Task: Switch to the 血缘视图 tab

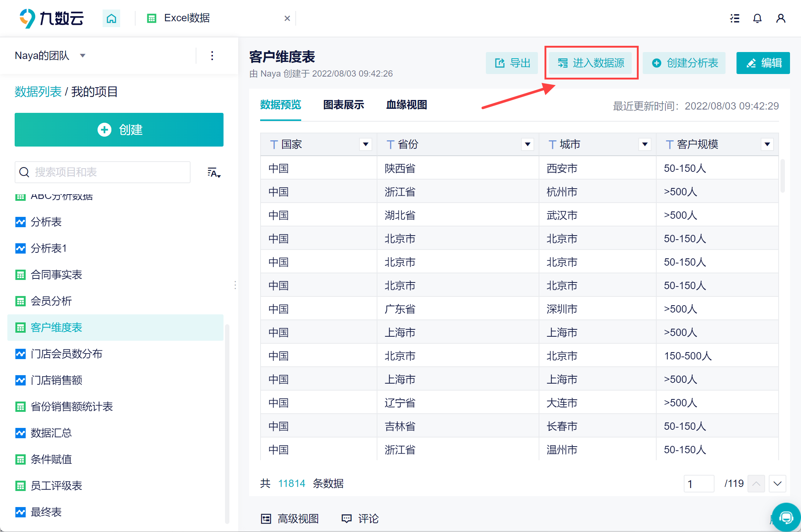Action: click(x=406, y=105)
